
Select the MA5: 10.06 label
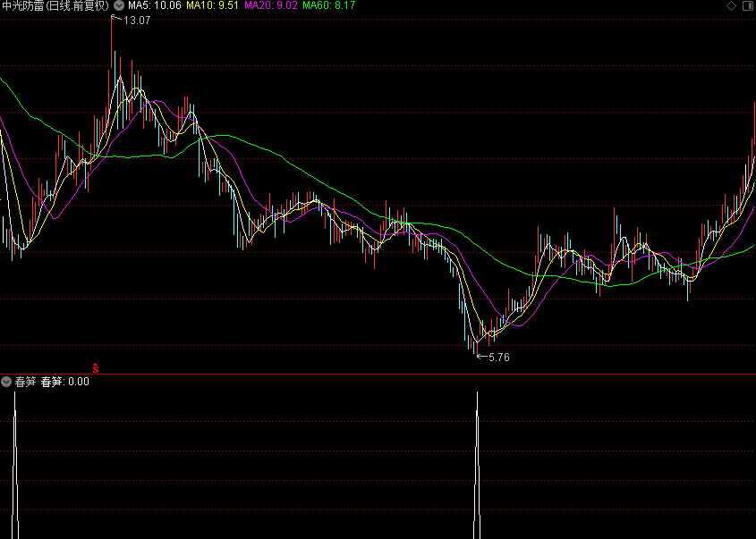point(155,5)
